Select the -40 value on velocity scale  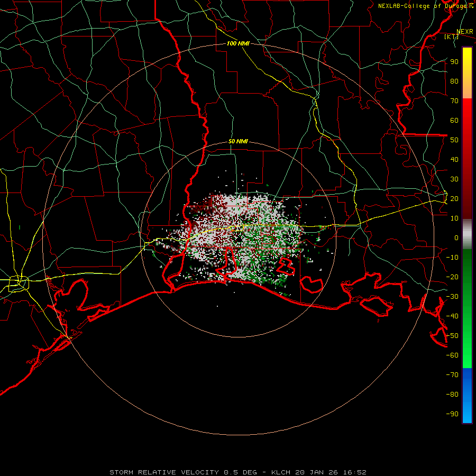(452, 316)
